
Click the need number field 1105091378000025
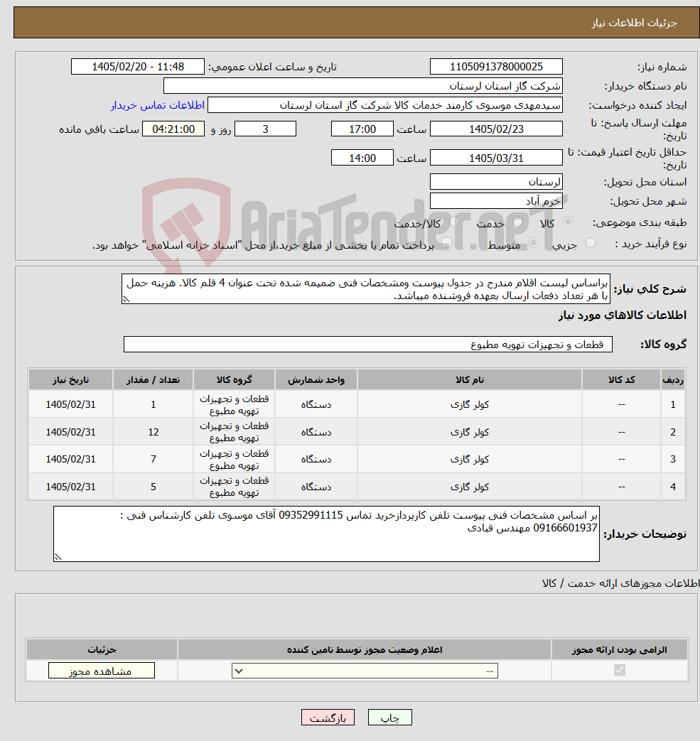496,67
